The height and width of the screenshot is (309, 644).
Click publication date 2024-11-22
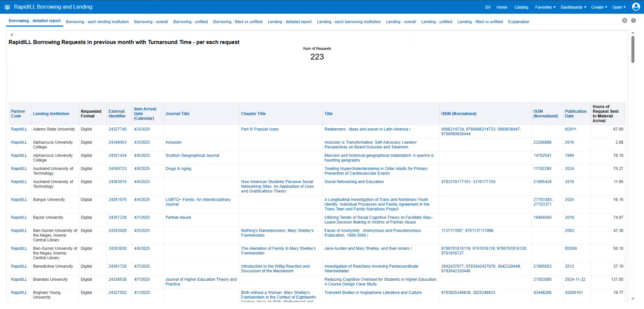pos(575,279)
